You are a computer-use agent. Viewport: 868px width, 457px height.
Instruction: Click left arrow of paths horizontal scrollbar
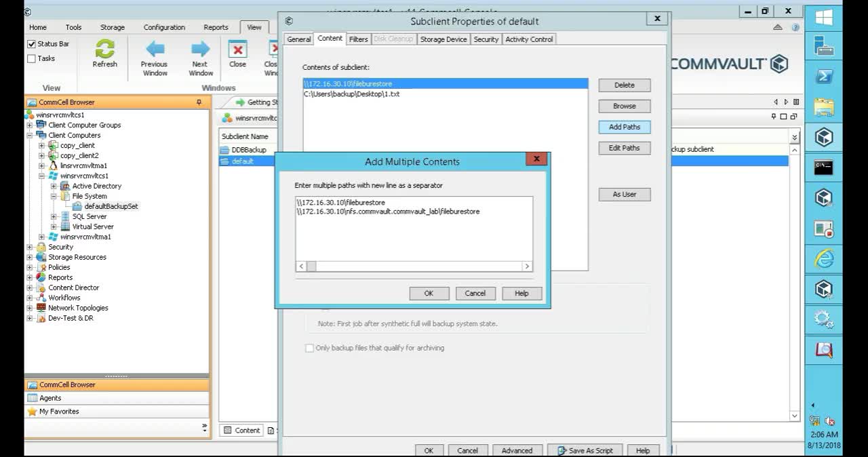pyautogui.click(x=302, y=266)
